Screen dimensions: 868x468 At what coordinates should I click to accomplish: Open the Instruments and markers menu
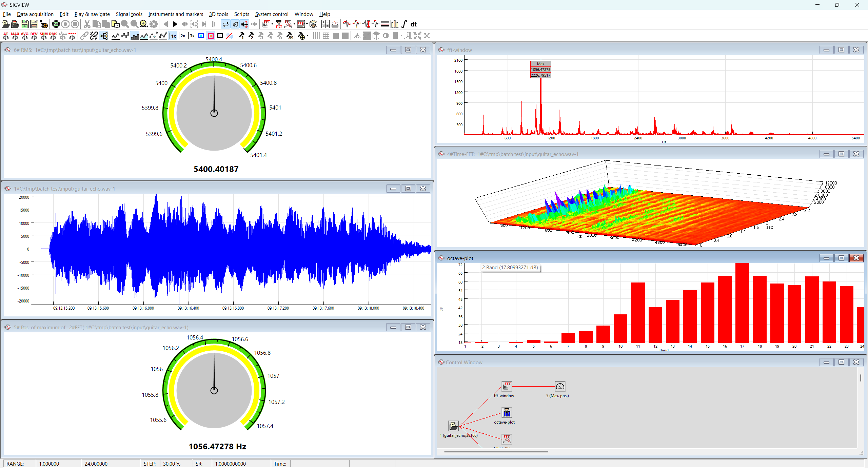tap(176, 14)
